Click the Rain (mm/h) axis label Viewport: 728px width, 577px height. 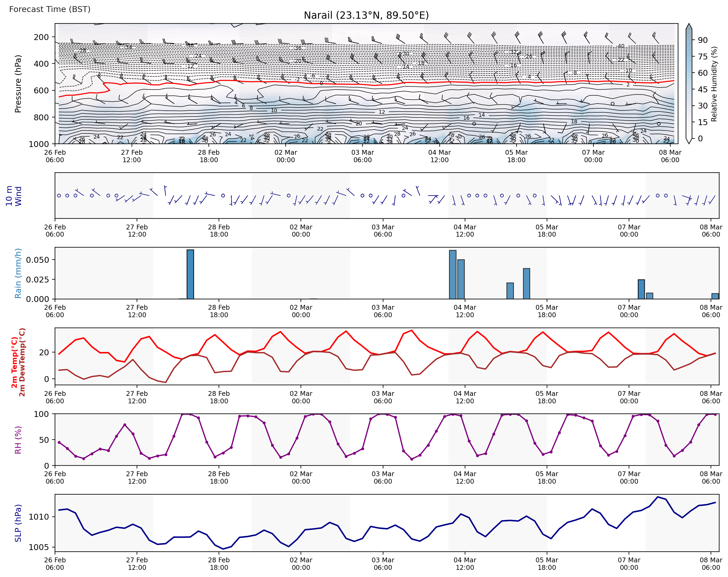click(18, 273)
